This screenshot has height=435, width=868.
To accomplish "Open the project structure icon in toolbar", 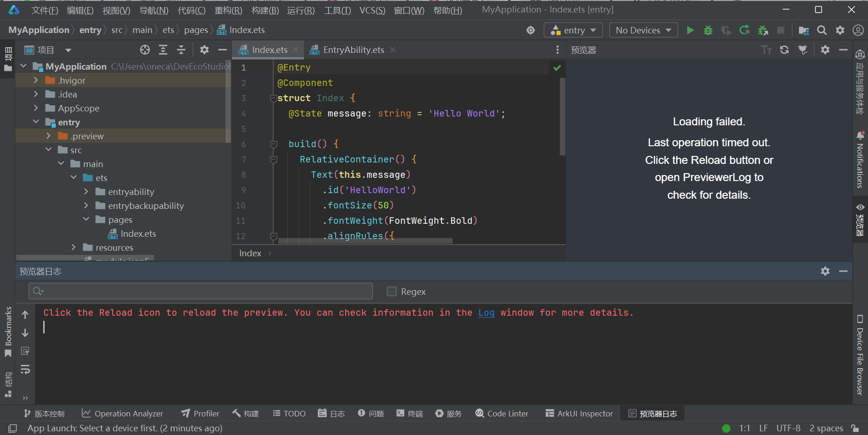I will (803, 30).
